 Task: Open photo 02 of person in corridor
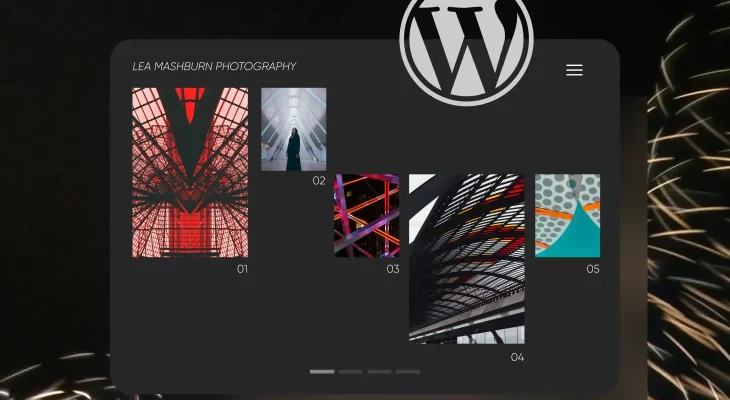(x=294, y=129)
